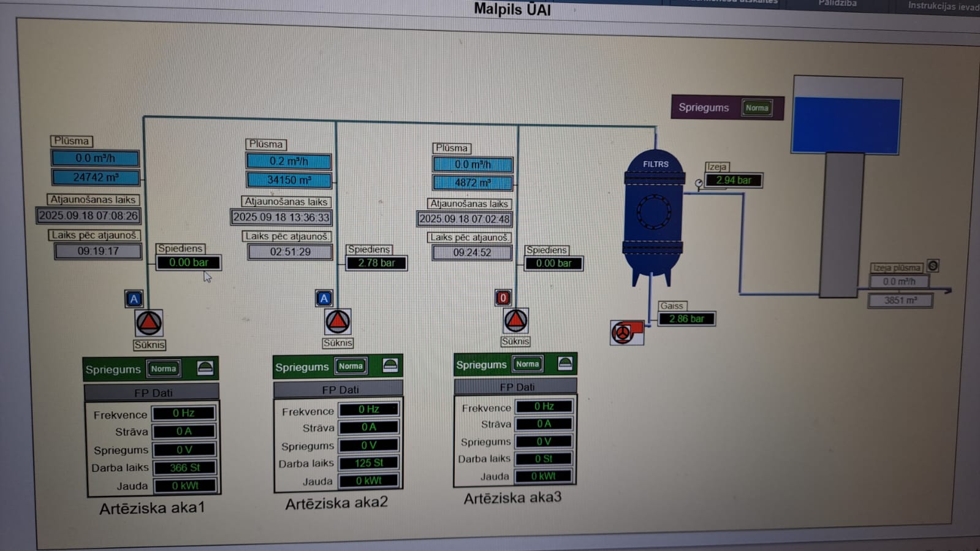Open the Palīdzība menu item
The height and width of the screenshot is (551, 980).
coord(837,4)
